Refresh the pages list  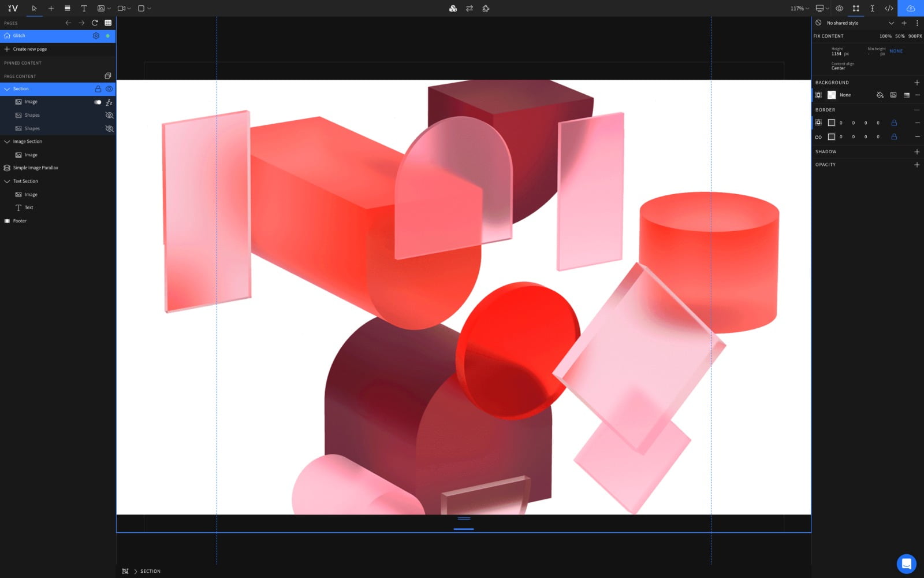(95, 23)
